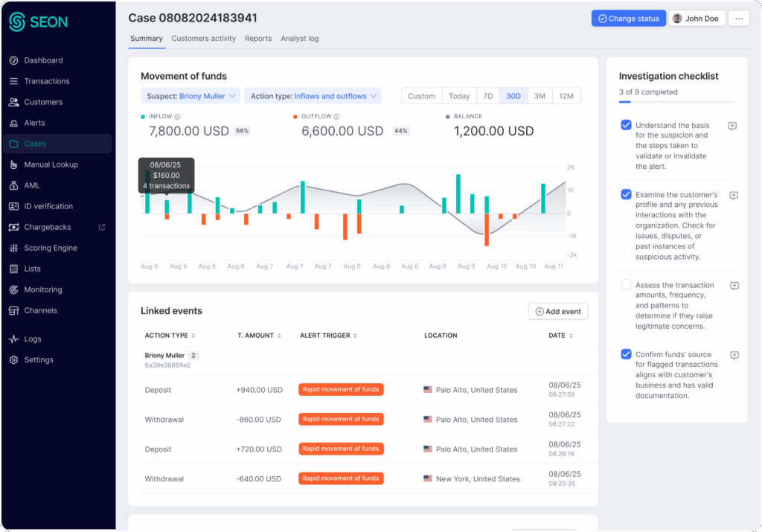
Task: Uncheck 'Understand the basis for the suspicion' item
Action: [x=626, y=125]
